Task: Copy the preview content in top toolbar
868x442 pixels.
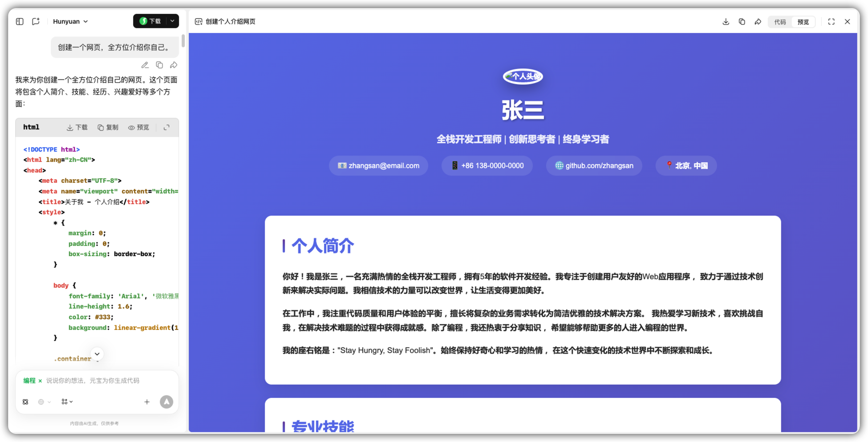Action: [x=742, y=22]
